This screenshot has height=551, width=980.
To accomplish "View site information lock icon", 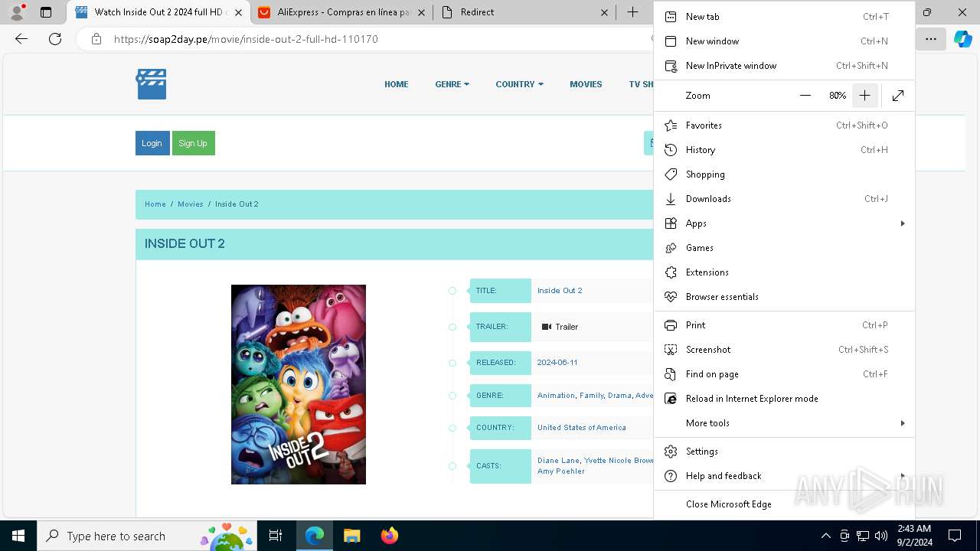I will pyautogui.click(x=96, y=39).
